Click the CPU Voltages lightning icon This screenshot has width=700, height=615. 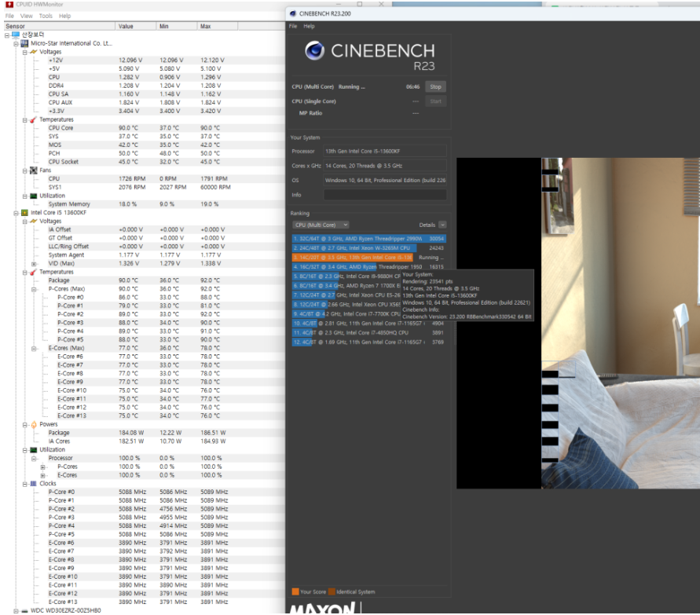(34, 221)
